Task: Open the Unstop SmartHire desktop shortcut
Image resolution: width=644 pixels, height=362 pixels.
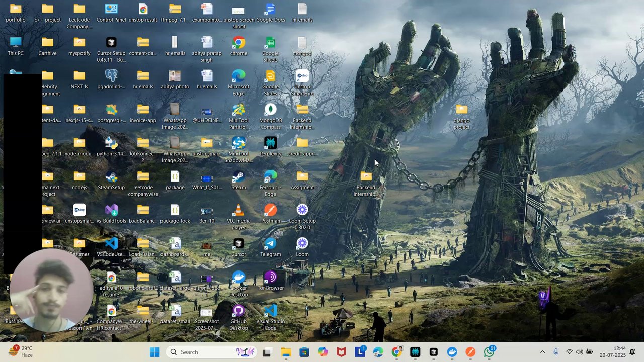Action: tap(302, 83)
